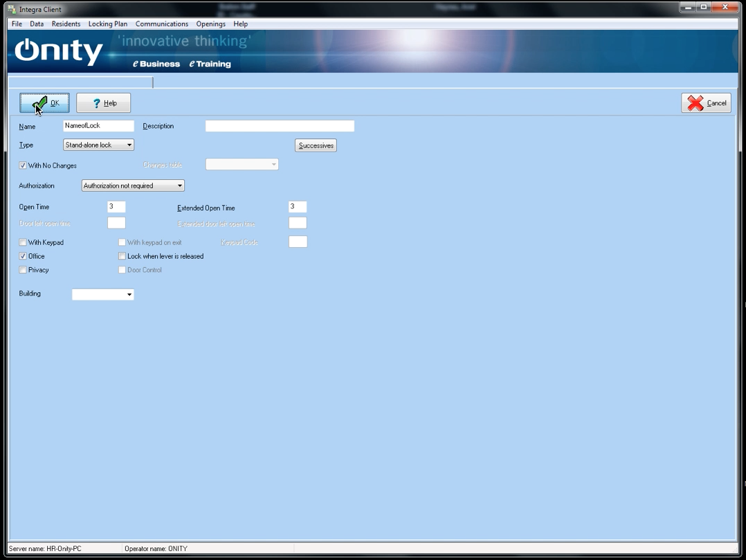746x560 pixels.
Task: Open the Building dropdown
Action: 102,294
